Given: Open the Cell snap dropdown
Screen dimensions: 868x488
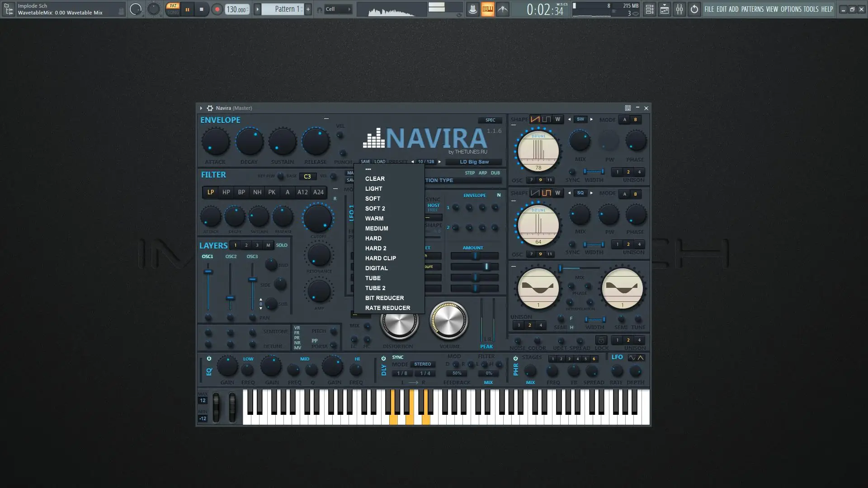Looking at the screenshot, I should (338, 9).
